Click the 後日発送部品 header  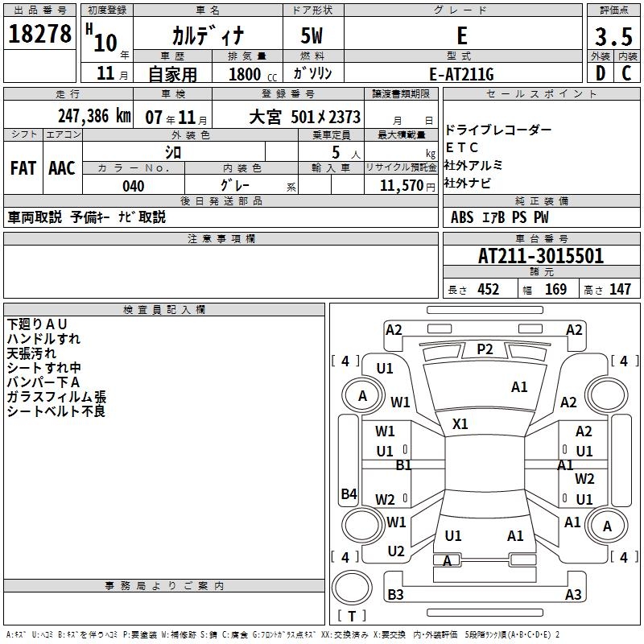(221, 200)
